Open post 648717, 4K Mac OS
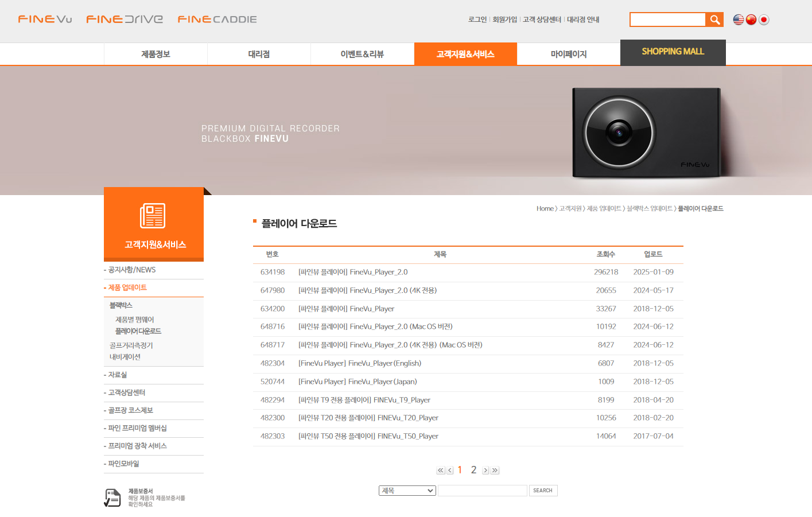Viewport: 812px width, 517px height. (390, 345)
